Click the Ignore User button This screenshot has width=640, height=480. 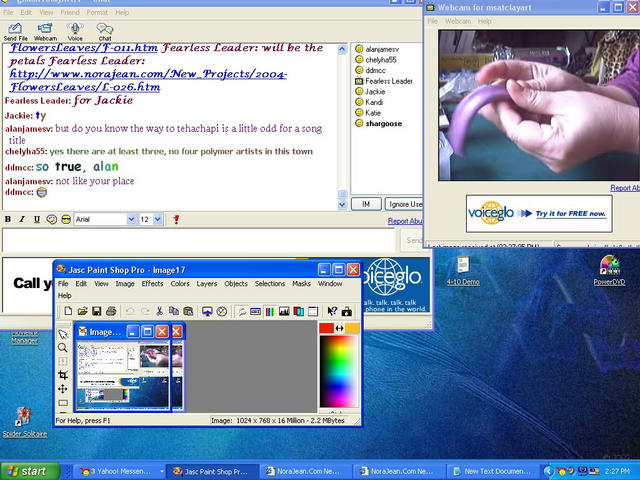(x=404, y=204)
